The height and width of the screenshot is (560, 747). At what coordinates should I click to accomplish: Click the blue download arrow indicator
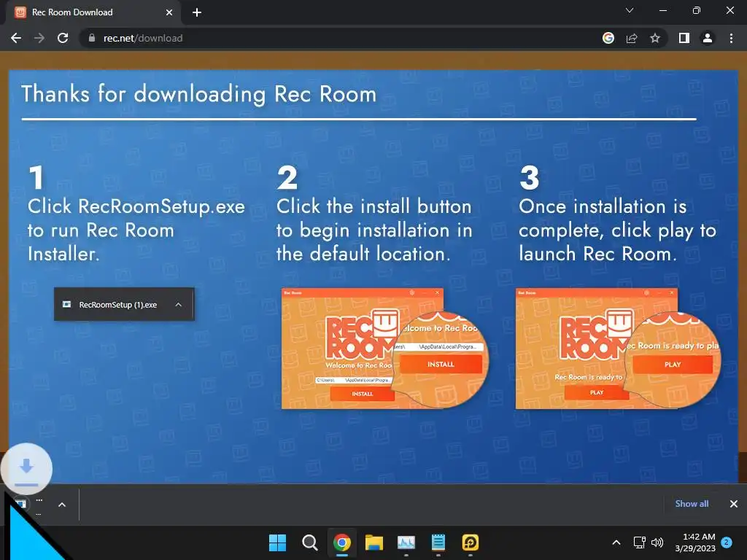point(27,469)
